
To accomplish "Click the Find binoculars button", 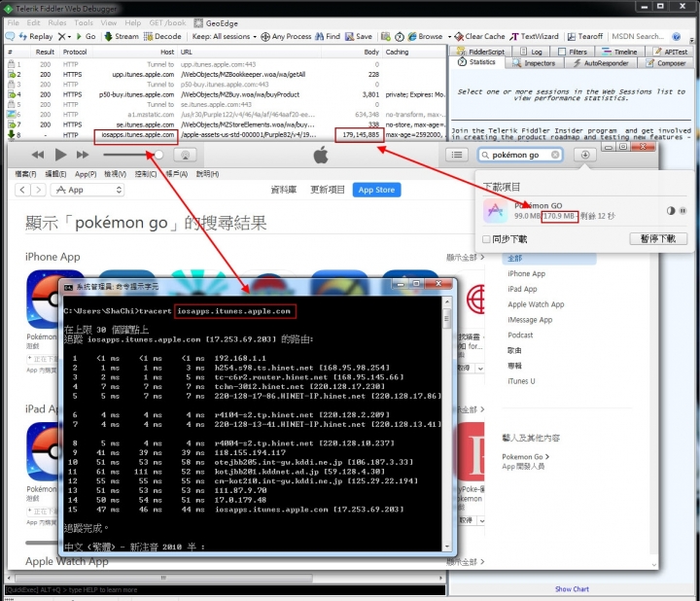I will (328, 36).
